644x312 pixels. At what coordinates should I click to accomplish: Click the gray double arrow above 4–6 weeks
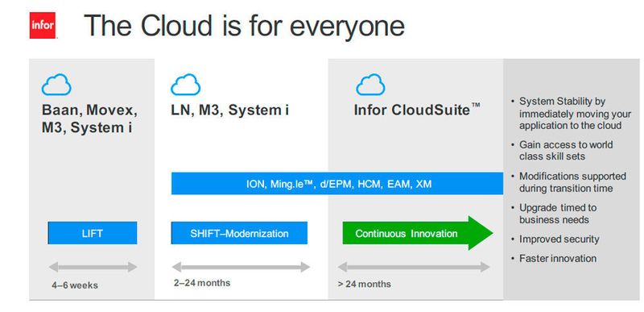point(93,267)
